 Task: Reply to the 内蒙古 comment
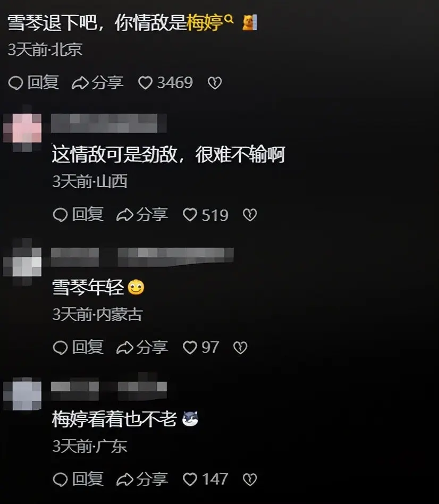(x=78, y=348)
